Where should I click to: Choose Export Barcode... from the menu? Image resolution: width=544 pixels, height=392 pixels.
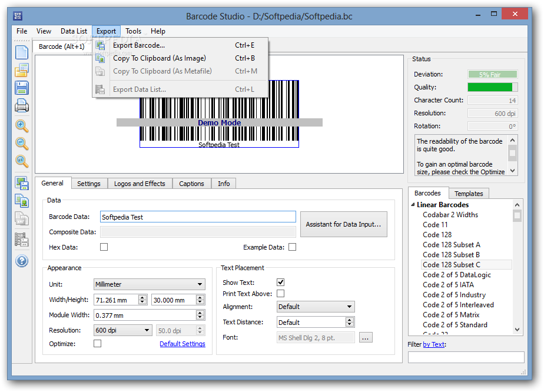point(180,45)
